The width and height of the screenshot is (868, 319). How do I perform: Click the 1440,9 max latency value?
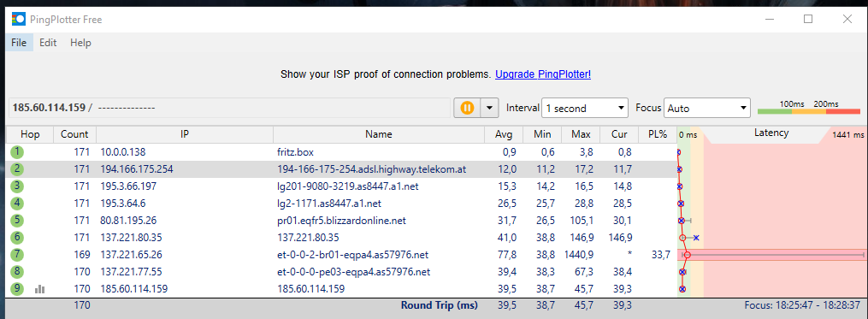point(579,255)
